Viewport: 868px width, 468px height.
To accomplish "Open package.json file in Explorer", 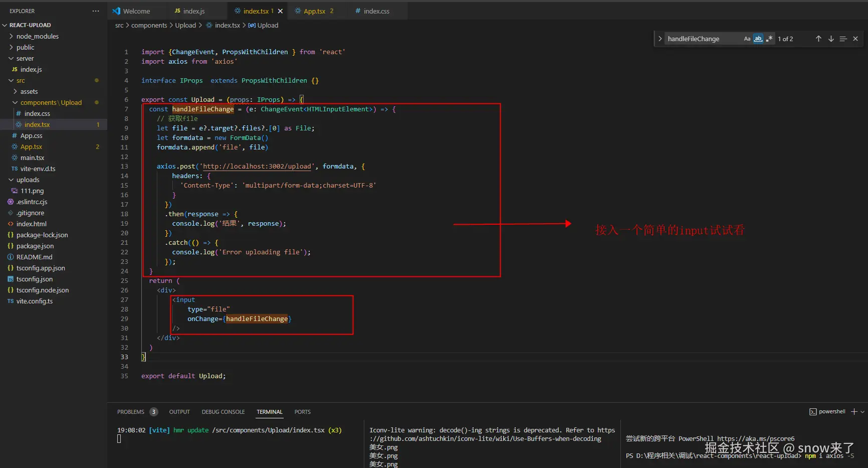I will click(35, 246).
